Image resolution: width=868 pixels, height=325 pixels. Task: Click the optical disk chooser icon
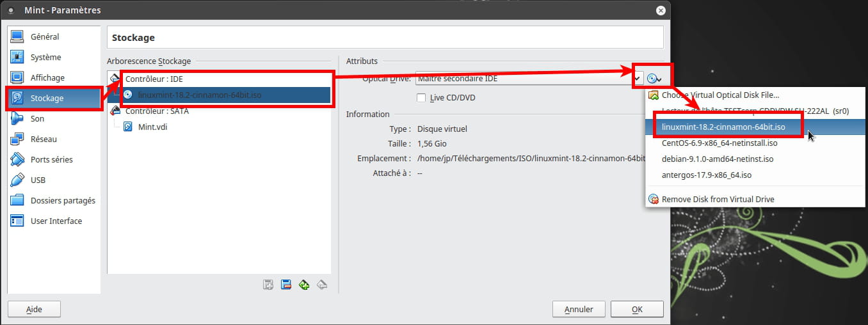pos(654,79)
